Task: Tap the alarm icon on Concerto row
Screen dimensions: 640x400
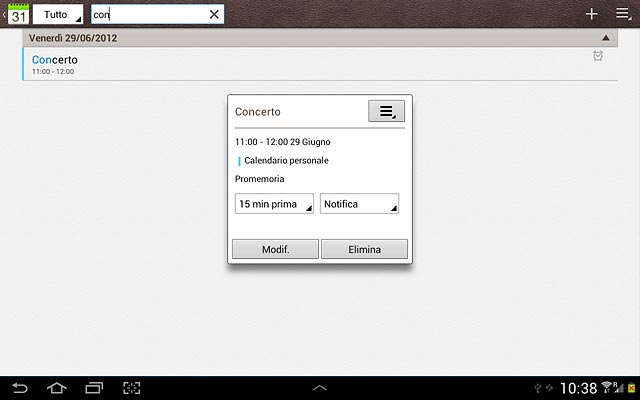Action: 598,56
